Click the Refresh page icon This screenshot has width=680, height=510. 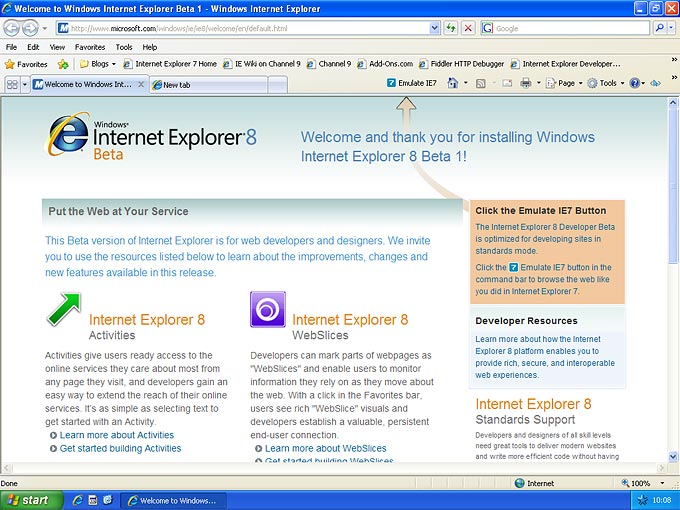click(451, 29)
